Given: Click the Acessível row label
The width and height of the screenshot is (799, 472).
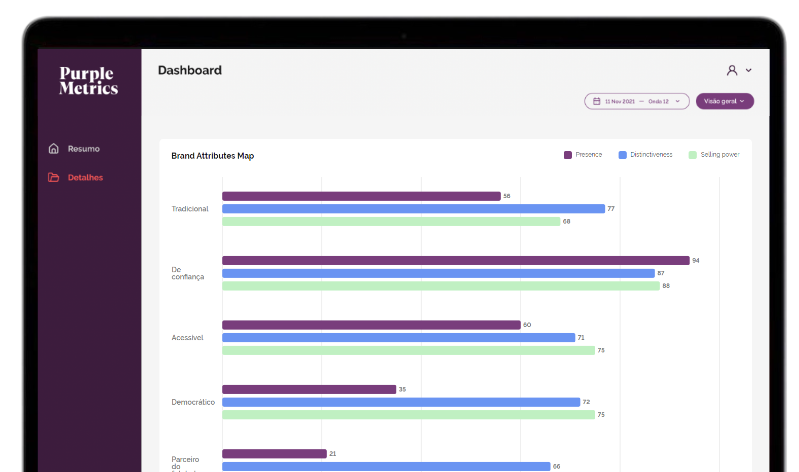Looking at the screenshot, I should point(187,337).
